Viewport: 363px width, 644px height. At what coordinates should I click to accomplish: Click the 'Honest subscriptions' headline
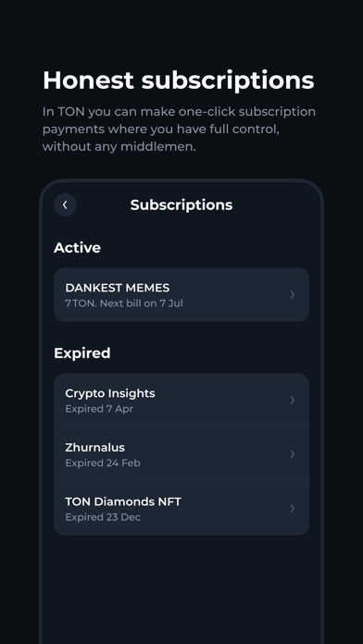click(179, 80)
